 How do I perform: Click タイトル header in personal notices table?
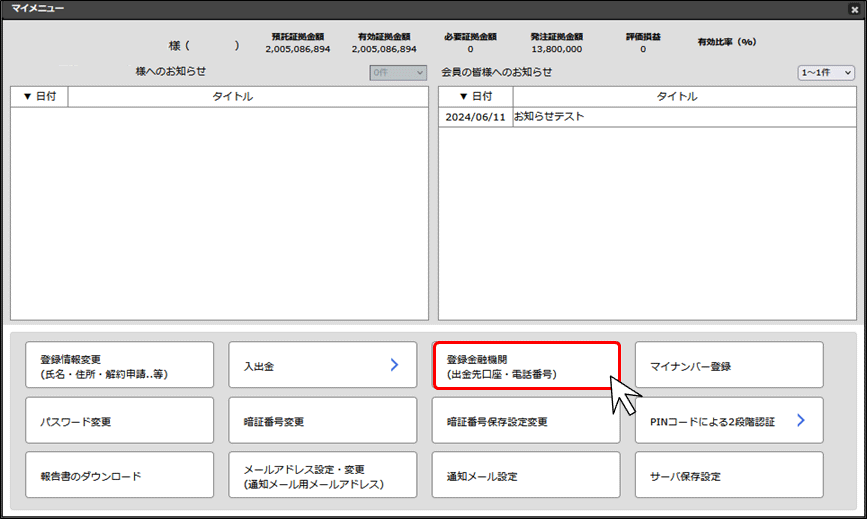point(232,97)
